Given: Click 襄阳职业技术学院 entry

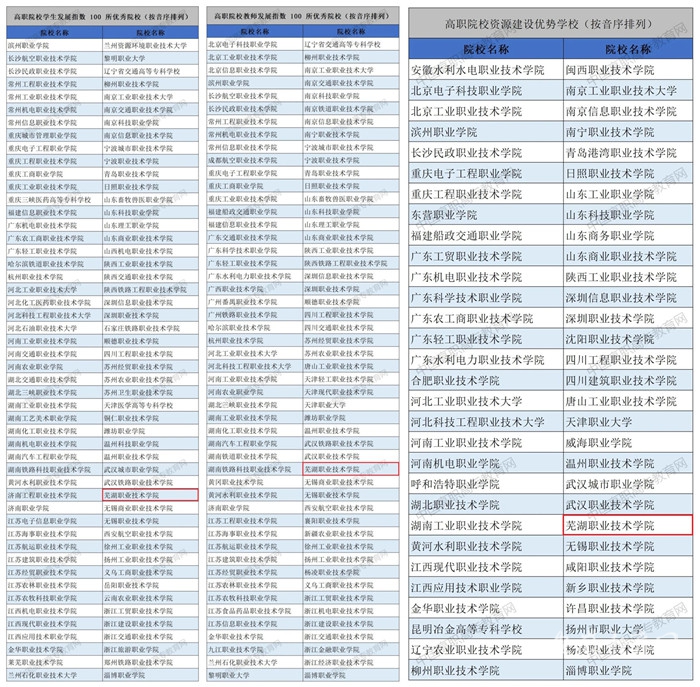Looking at the screenshot, I should [x=351, y=521].
